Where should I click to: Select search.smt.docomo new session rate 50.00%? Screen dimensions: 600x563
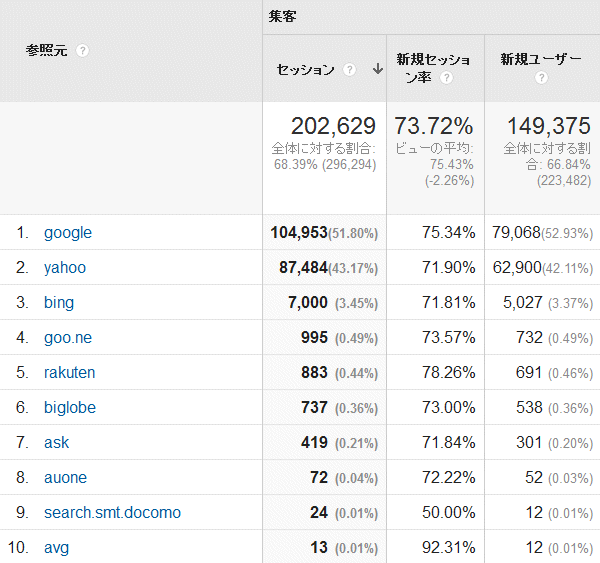[x=448, y=513]
